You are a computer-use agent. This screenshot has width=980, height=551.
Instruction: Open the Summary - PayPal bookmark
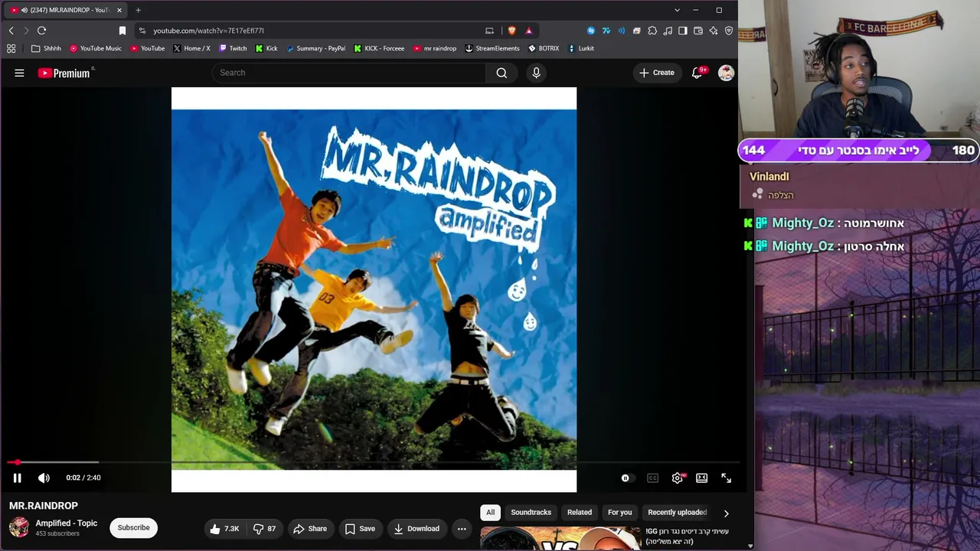(316, 48)
